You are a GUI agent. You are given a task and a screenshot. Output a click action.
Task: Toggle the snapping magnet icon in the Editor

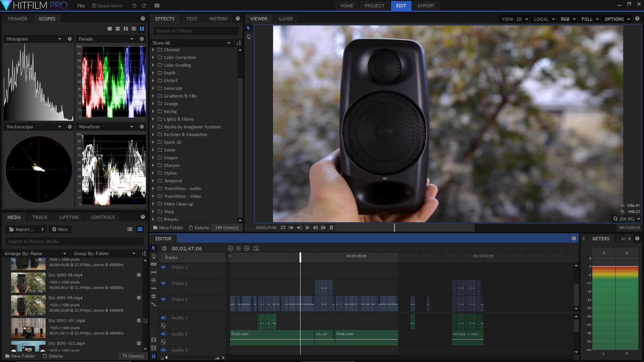pos(153,356)
